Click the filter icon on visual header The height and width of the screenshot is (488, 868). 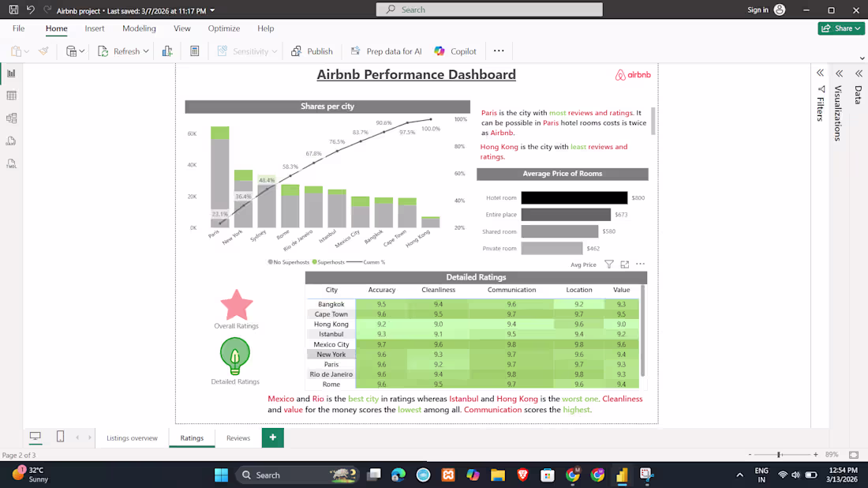coord(609,265)
